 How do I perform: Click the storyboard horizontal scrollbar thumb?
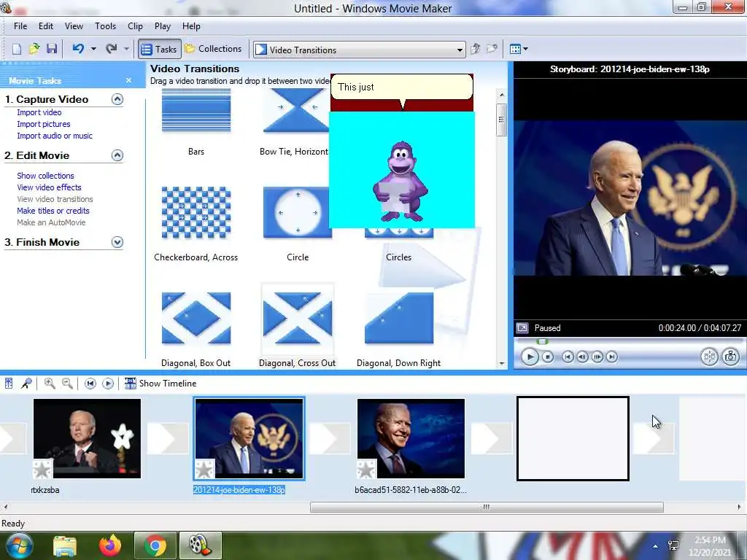pyautogui.click(x=487, y=507)
